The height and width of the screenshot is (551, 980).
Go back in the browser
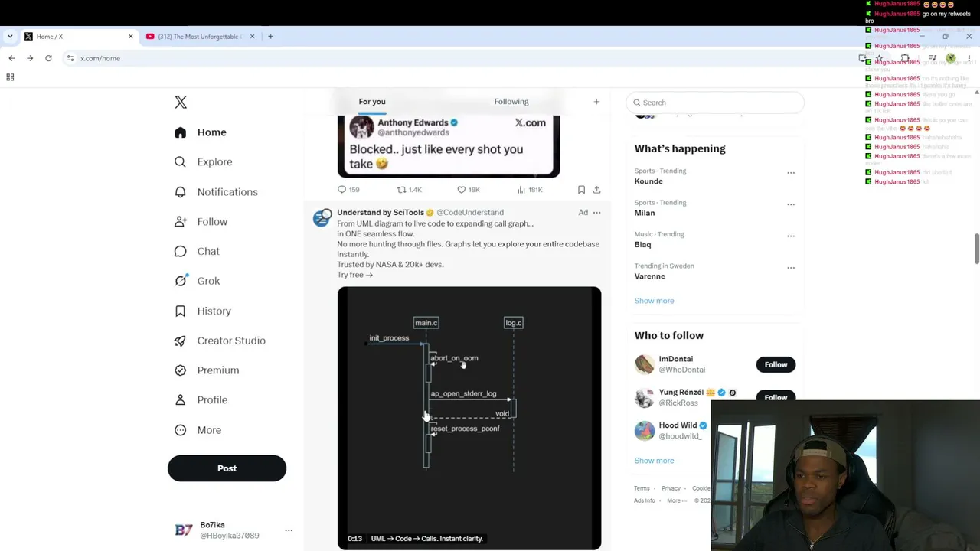tap(11, 58)
